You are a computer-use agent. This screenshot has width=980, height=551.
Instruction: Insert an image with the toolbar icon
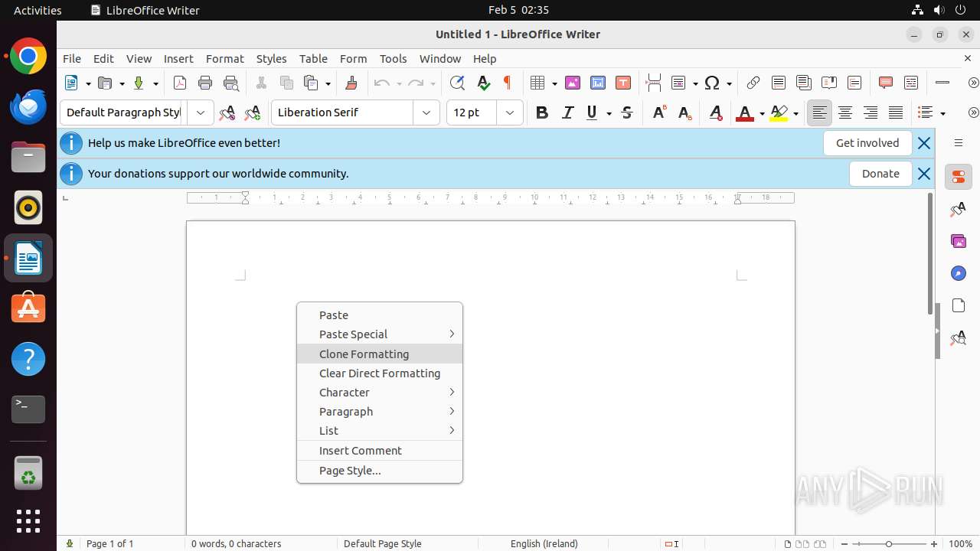tap(572, 83)
